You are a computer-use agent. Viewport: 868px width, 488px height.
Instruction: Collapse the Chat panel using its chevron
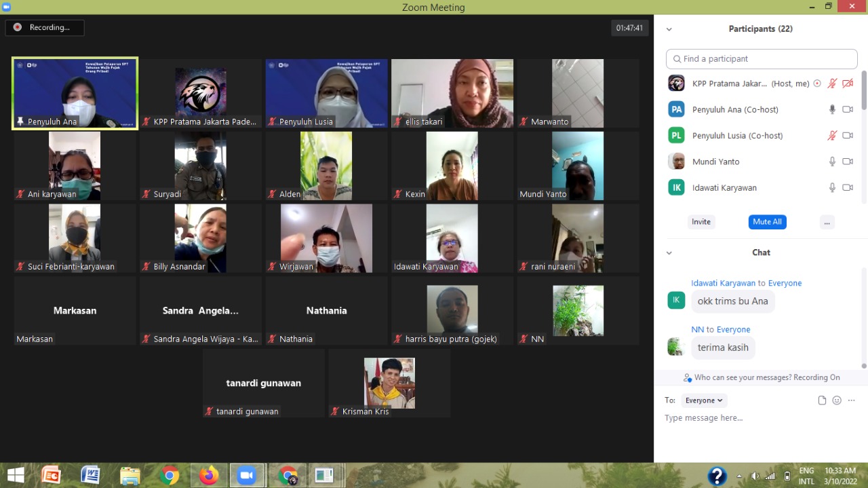click(x=669, y=252)
